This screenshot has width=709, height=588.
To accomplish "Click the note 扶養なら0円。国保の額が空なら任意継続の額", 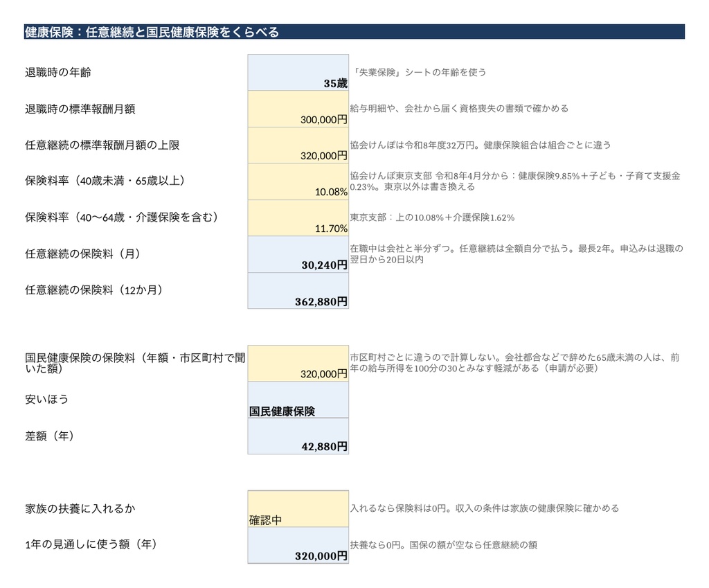I will 444,545.
